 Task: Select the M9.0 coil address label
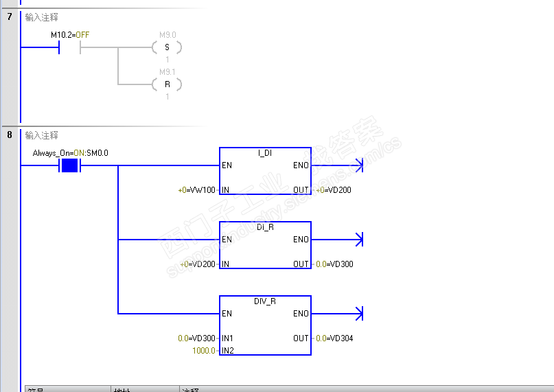tap(168, 34)
